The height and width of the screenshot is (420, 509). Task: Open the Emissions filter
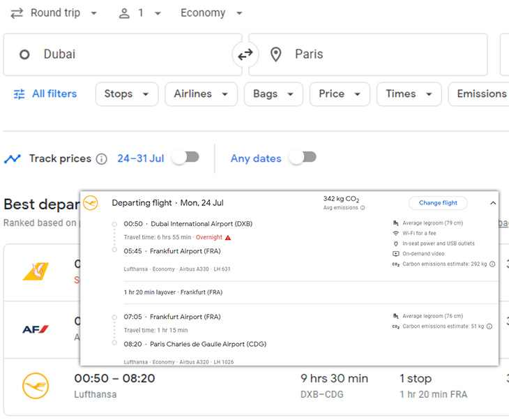pos(479,94)
